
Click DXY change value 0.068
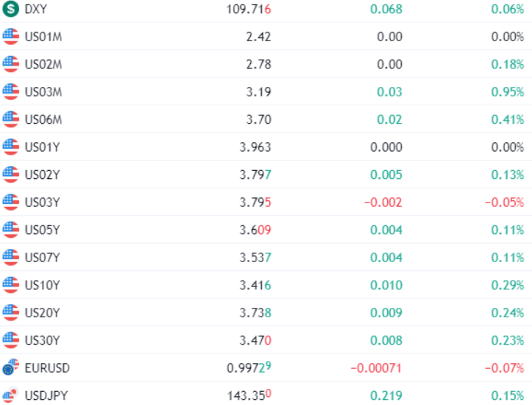coord(386,9)
